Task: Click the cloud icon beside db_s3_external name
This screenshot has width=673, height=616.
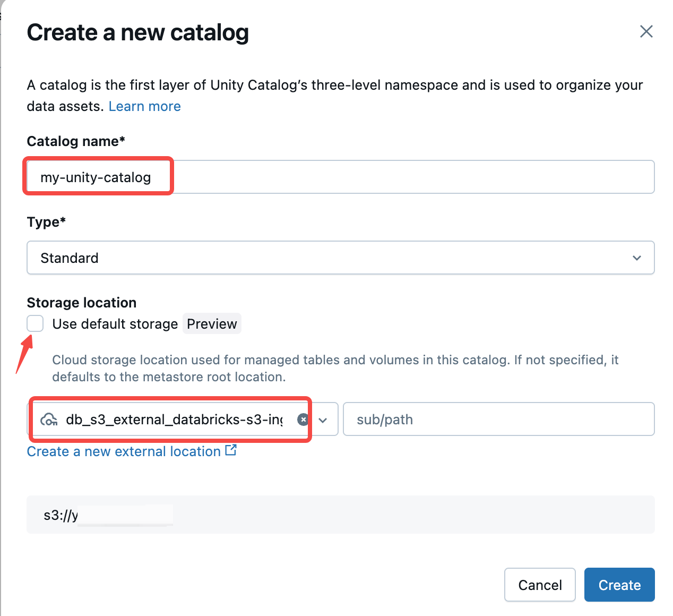Action: tap(50, 420)
